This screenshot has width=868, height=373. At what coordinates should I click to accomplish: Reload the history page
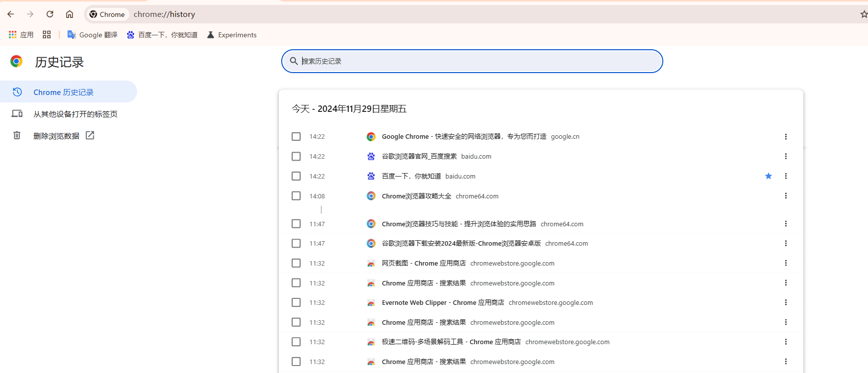click(x=50, y=14)
